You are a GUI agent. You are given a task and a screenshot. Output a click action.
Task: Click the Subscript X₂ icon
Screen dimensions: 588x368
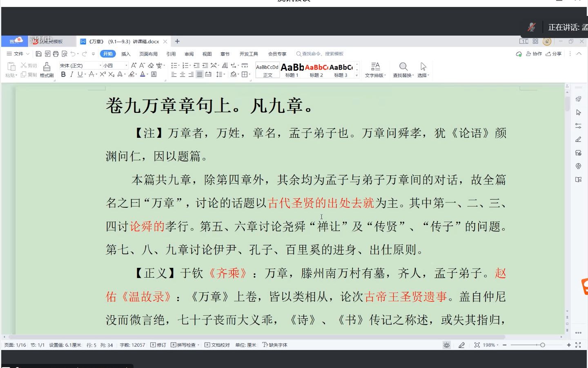(111, 74)
